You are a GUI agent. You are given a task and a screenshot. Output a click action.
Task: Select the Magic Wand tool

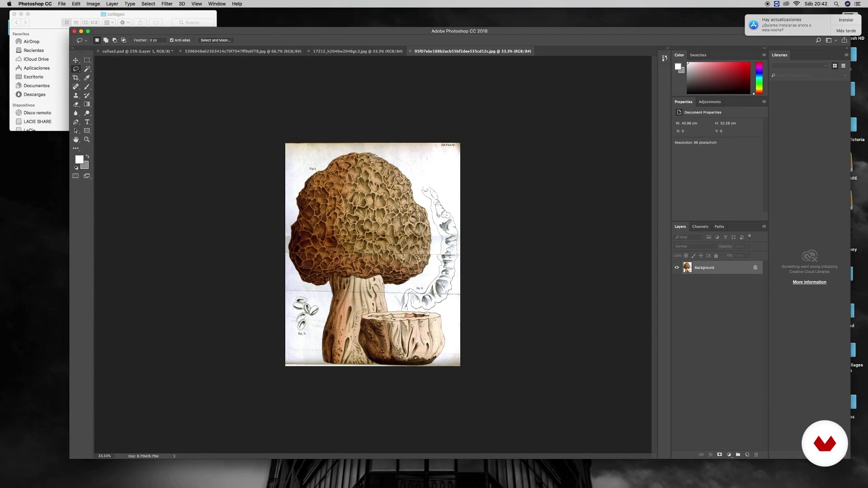pos(87,69)
